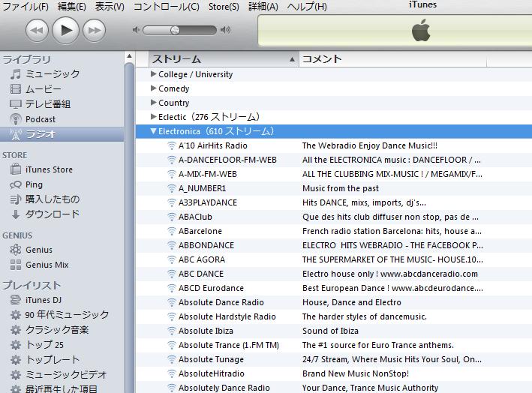Select the ラジオ radio tower icon
The image size is (532, 393).
point(16,134)
